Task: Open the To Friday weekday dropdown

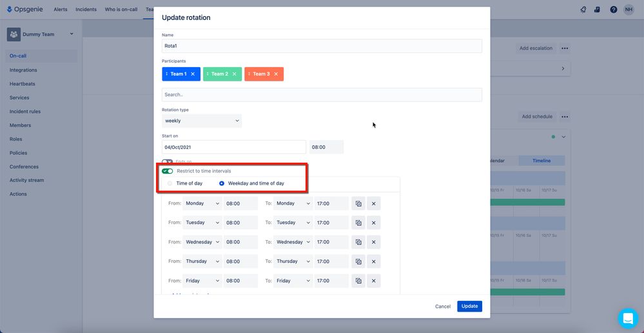Action: pyautogui.click(x=293, y=281)
